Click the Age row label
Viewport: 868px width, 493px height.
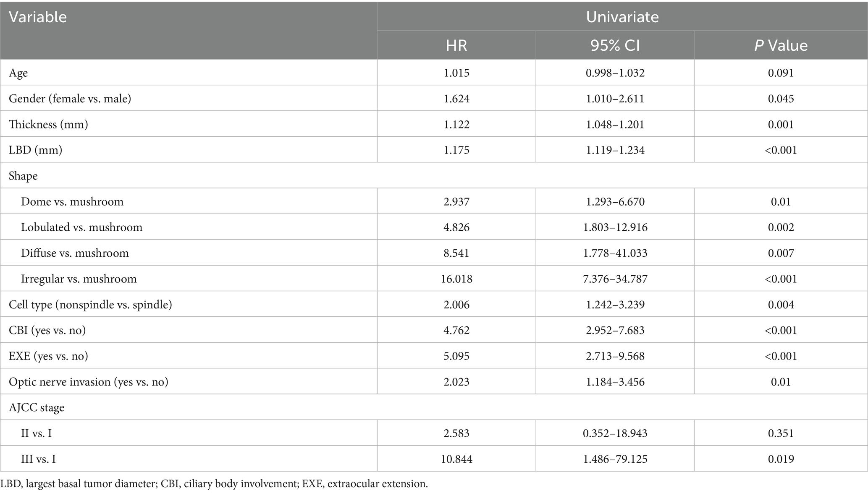click(x=18, y=73)
